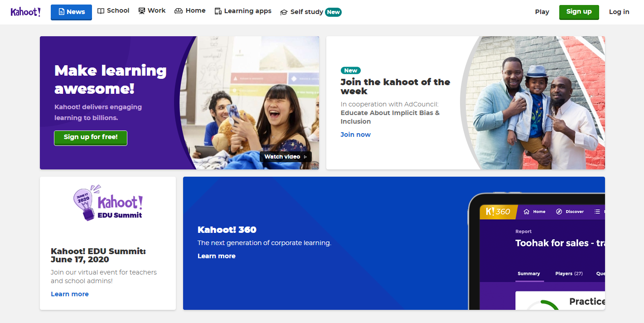This screenshot has width=644, height=323.
Task: Click the Discover compass icon on tablet
Action: click(559, 212)
